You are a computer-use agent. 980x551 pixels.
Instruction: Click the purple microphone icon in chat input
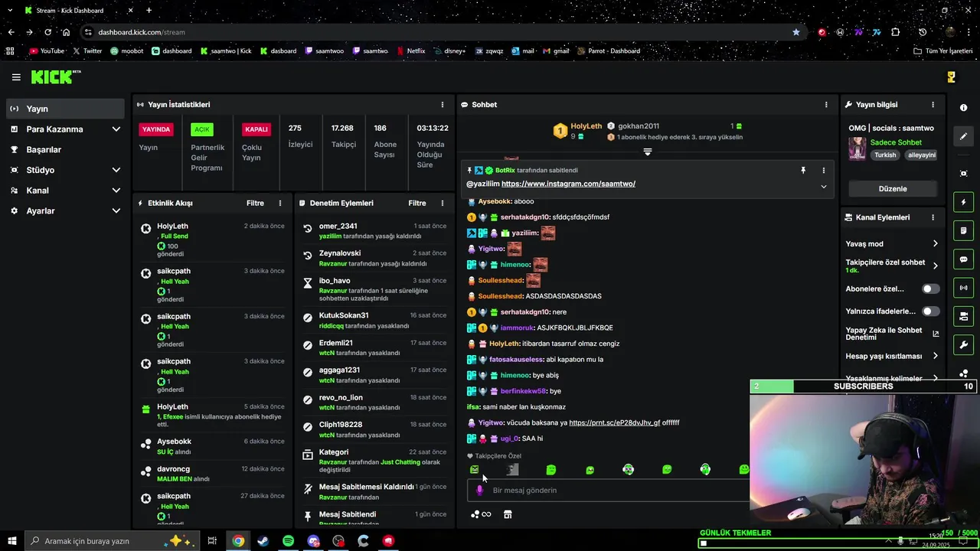click(x=480, y=491)
